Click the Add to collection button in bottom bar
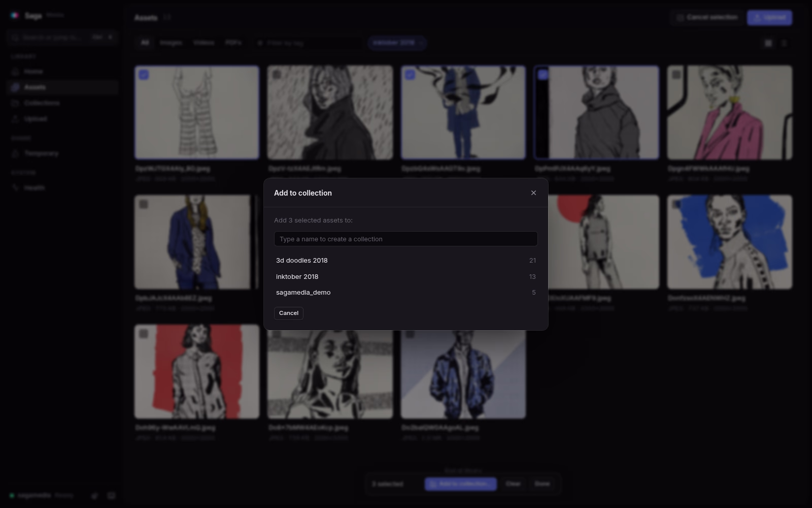812x508 pixels. tap(460, 484)
